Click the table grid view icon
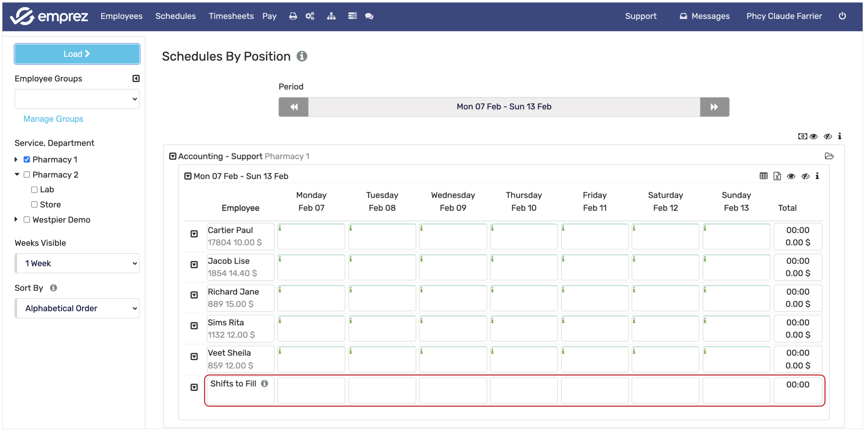The image size is (868, 433). pyautogui.click(x=763, y=176)
